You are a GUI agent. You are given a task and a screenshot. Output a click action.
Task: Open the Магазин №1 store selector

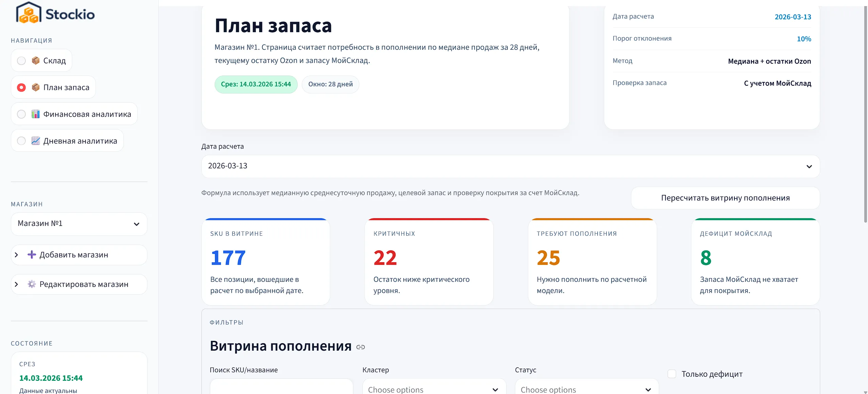coord(79,224)
